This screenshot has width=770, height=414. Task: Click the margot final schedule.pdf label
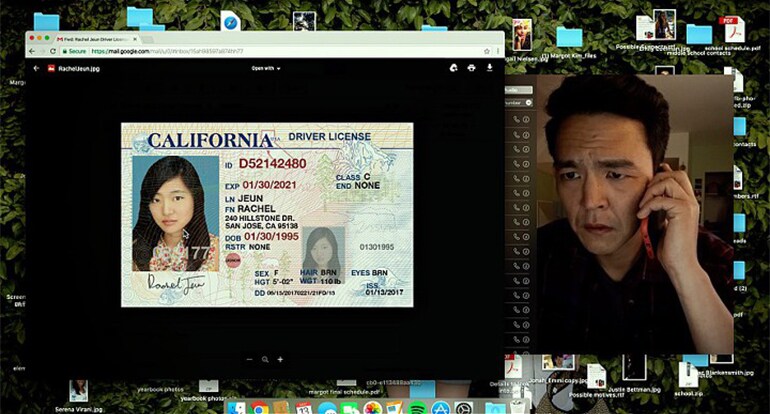pos(344,392)
